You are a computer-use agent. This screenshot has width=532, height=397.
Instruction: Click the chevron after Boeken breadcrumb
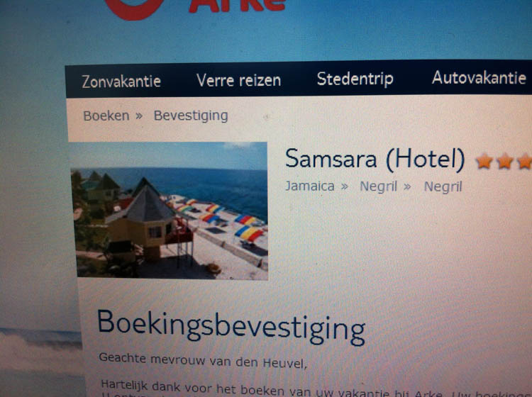click(139, 116)
